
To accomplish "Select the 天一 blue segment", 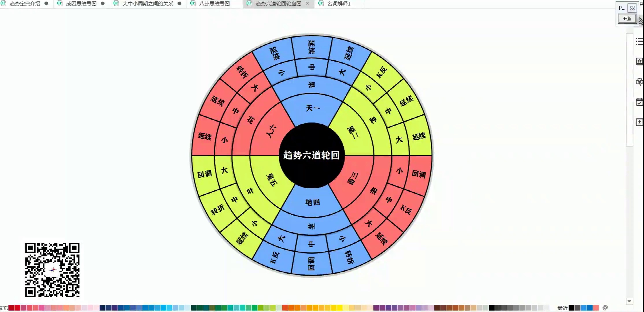I will pyautogui.click(x=312, y=109).
